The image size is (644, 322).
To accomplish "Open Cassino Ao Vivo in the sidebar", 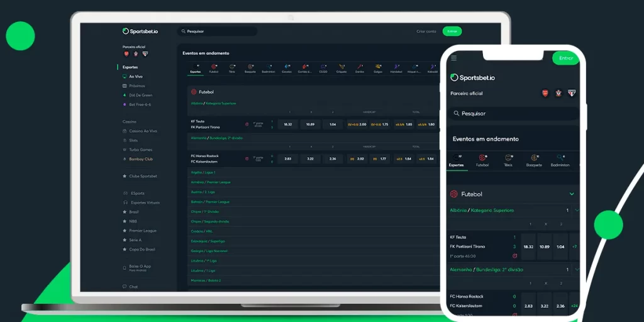I will coord(140,131).
